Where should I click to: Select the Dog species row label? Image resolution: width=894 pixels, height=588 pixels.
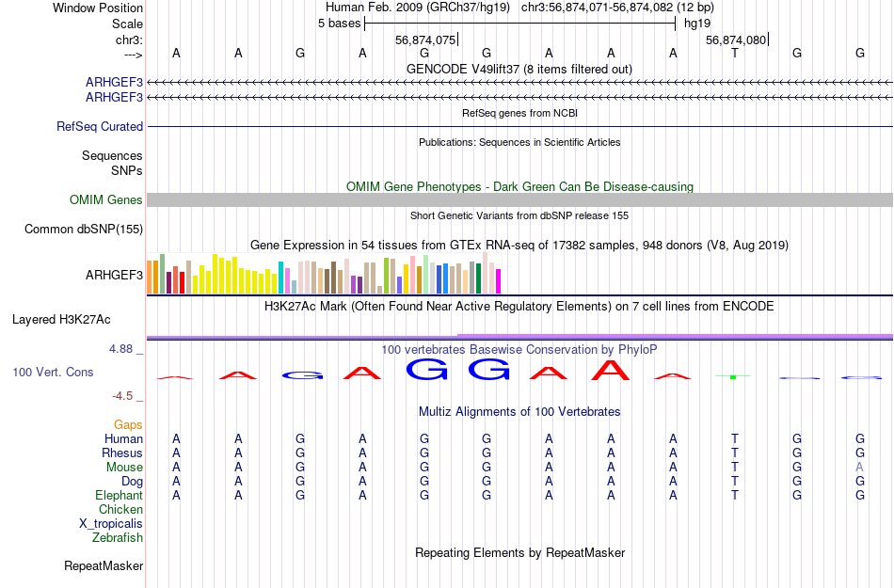click(132, 482)
